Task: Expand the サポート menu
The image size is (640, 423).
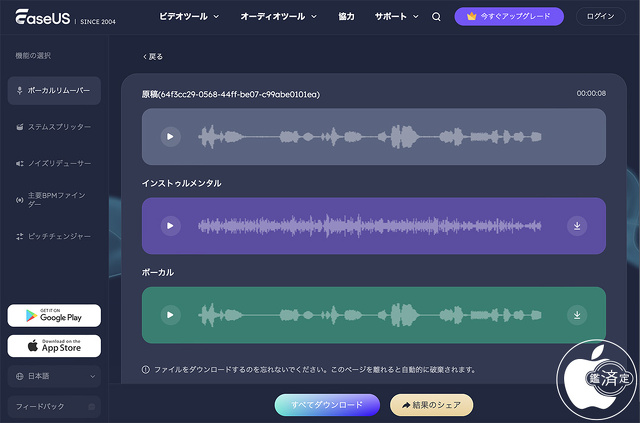Action: (397, 16)
